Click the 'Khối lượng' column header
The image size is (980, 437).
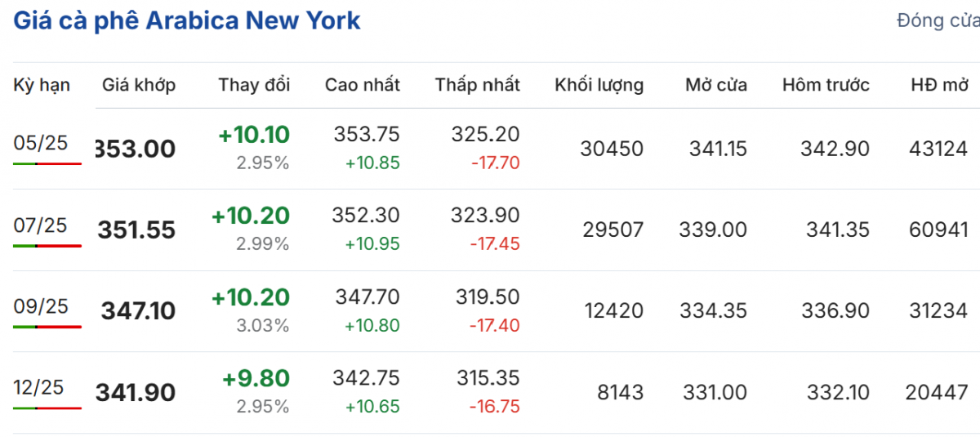[599, 85]
